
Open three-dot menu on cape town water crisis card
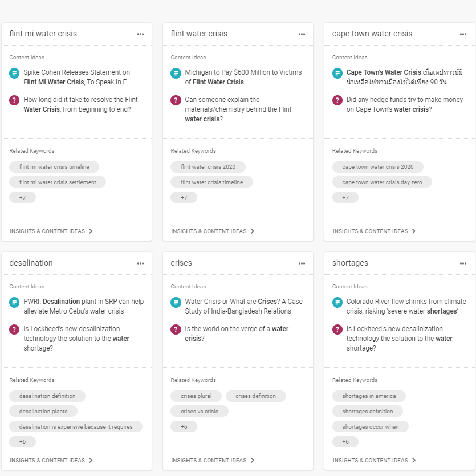click(x=463, y=34)
